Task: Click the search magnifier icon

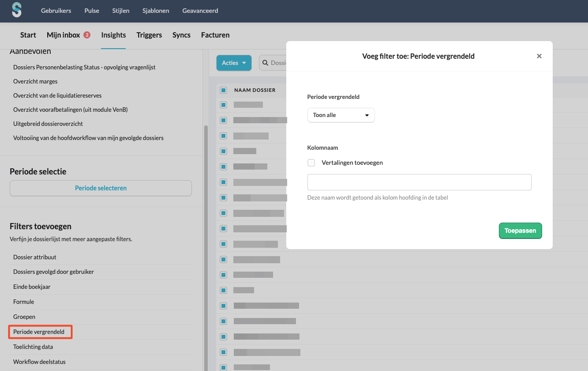Action: tap(266, 63)
